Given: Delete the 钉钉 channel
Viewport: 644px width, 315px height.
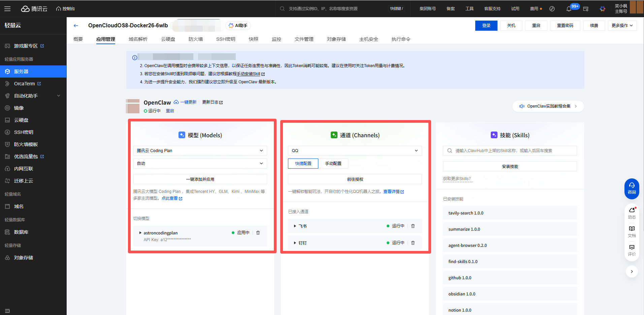Looking at the screenshot, I should [x=413, y=243].
